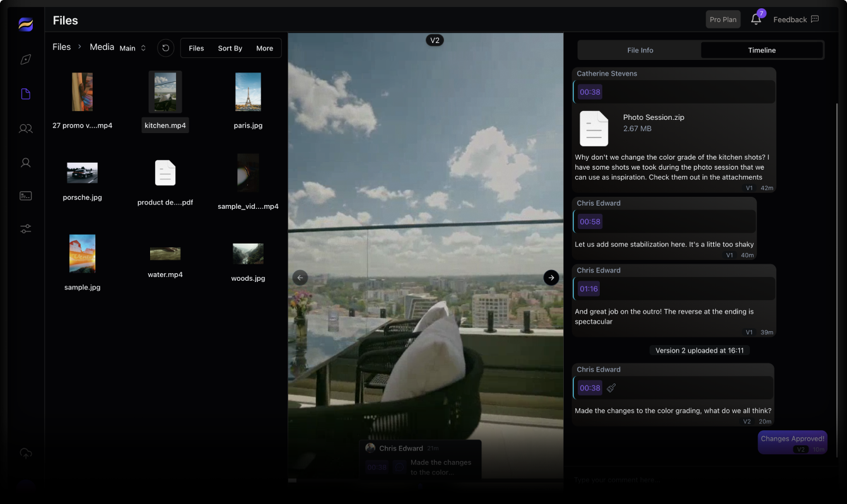Image resolution: width=847 pixels, height=504 pixels.
Task: Open the notification bell with 7 alerts
Action: click(756, 19)
